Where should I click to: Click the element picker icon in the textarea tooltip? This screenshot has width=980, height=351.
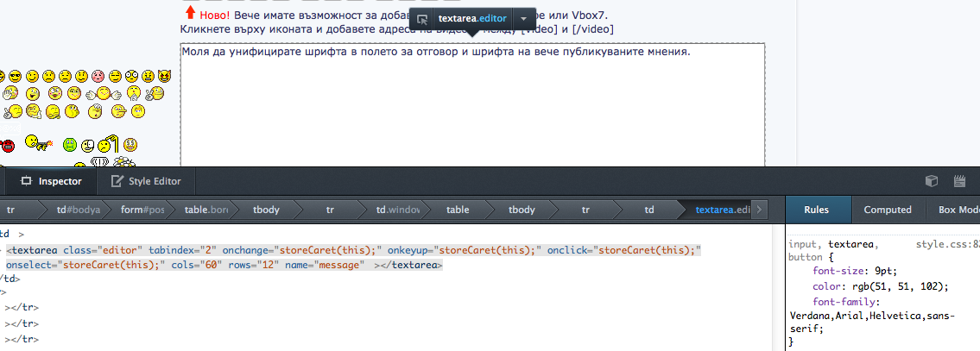click(422, 18)
